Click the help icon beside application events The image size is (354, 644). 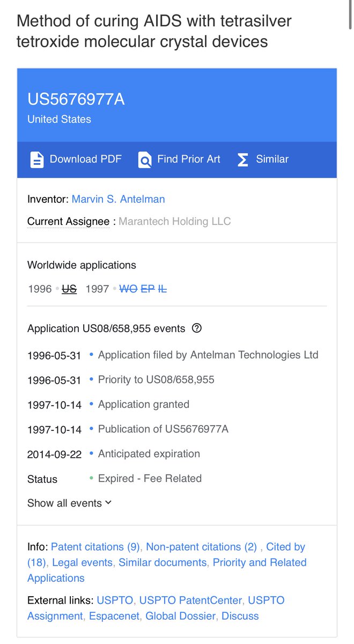[x=197, y=328]
